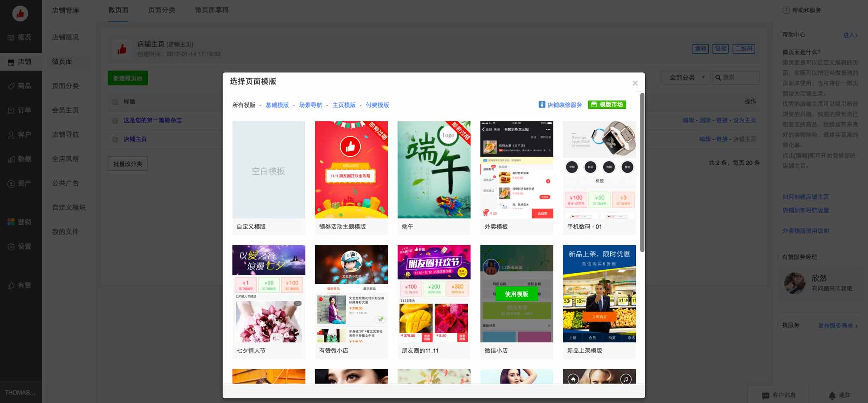Viewport: 868px width, 403px height.
Task: Click the 通知 bell icon
Action: click(x=832, y=395)
